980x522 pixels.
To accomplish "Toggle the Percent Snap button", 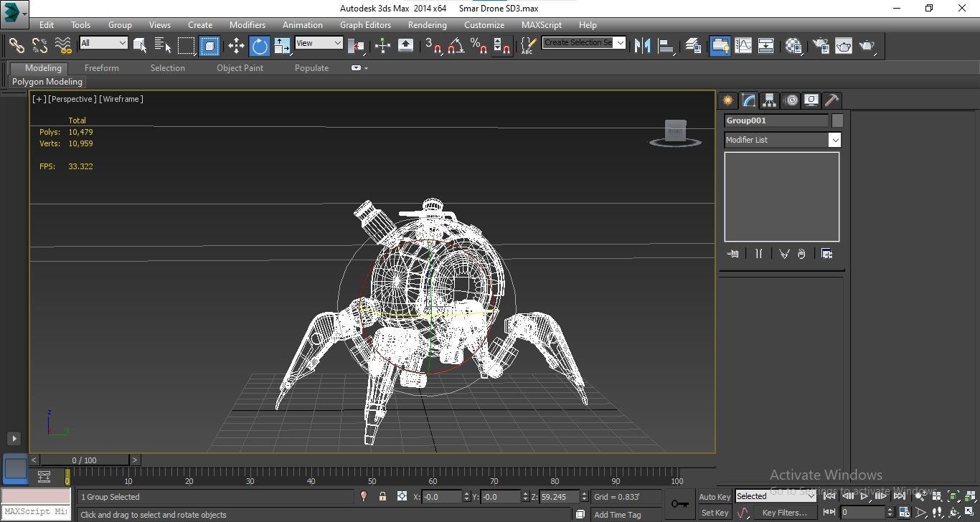I will (479, 45).
